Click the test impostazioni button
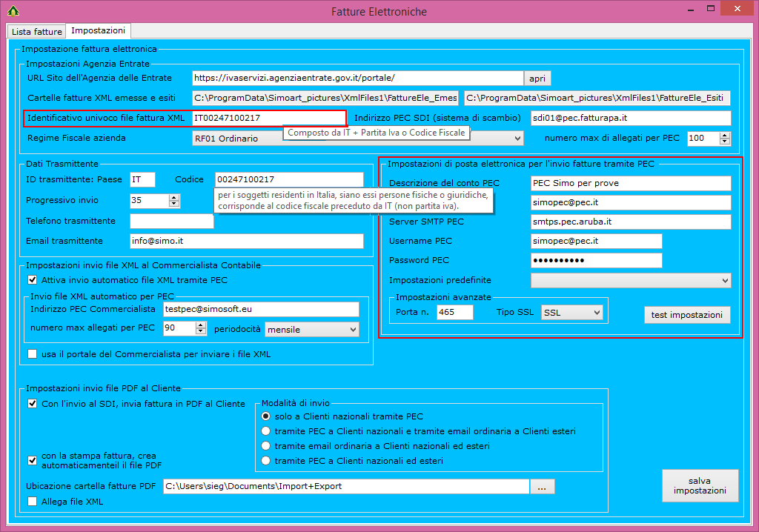 [x=686, y=315]
